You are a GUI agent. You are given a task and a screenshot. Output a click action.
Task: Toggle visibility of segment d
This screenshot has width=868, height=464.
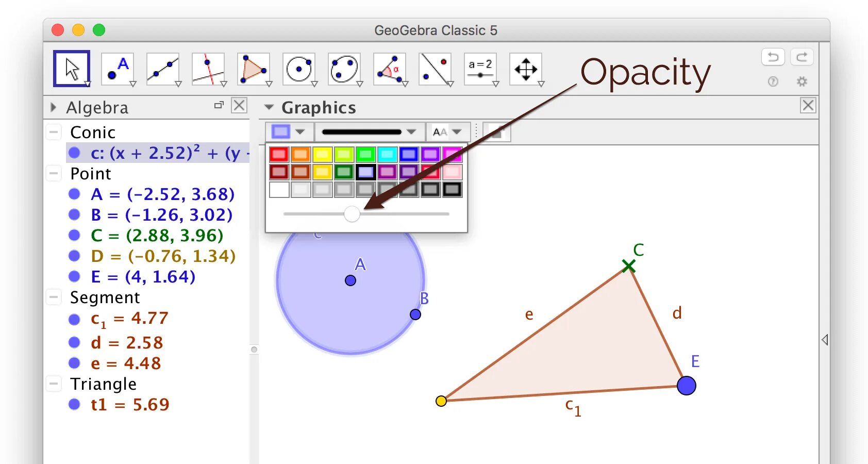pyautogui.click(x=73, y=342)
